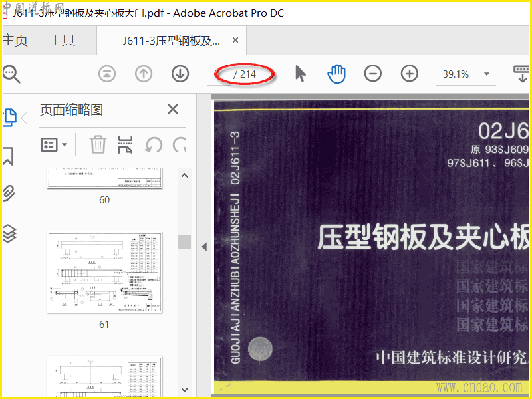Go to first page button
Screen dimensions: 532x399
pos(107,74)
